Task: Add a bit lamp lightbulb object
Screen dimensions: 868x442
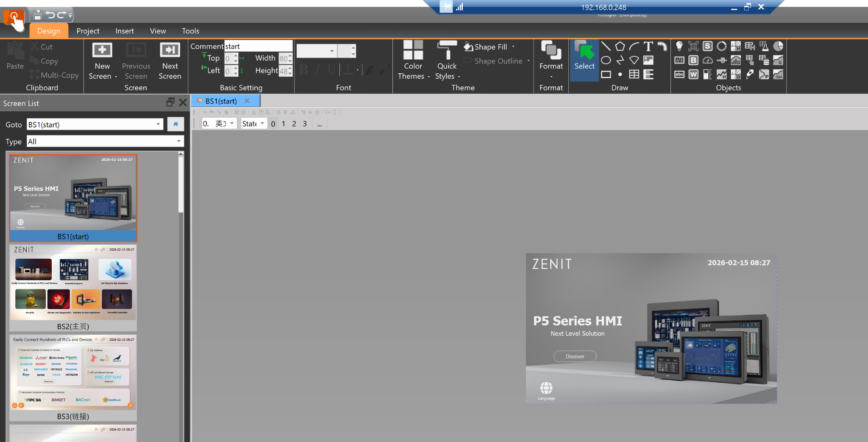Action: pos(679,46)
